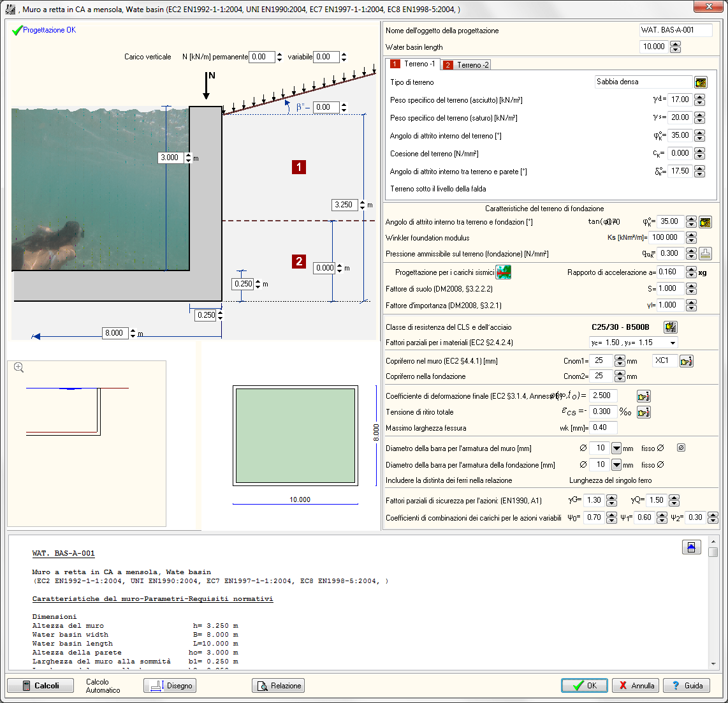
Task: Expand the report pane with the window icon
Action: 691,547
